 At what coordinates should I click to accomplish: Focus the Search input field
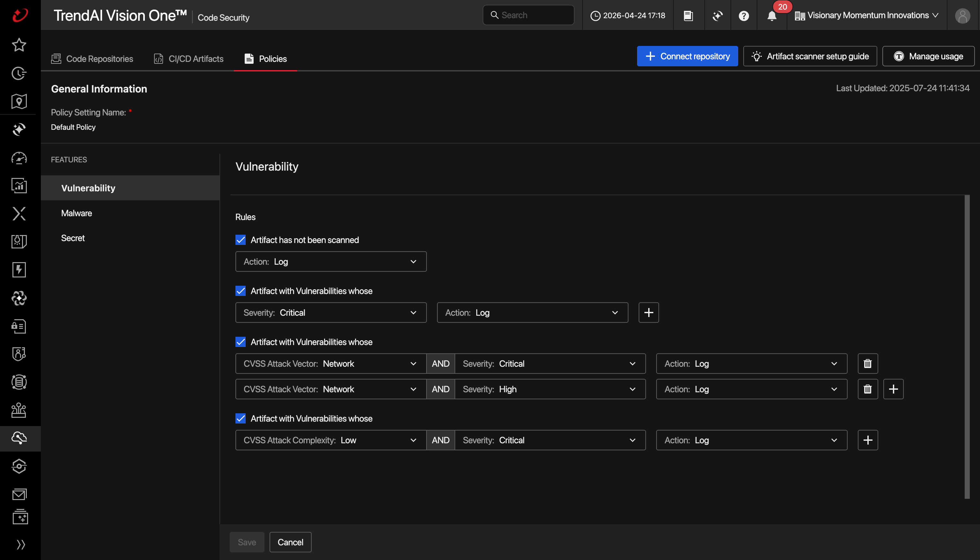click(x=528, y=15)
